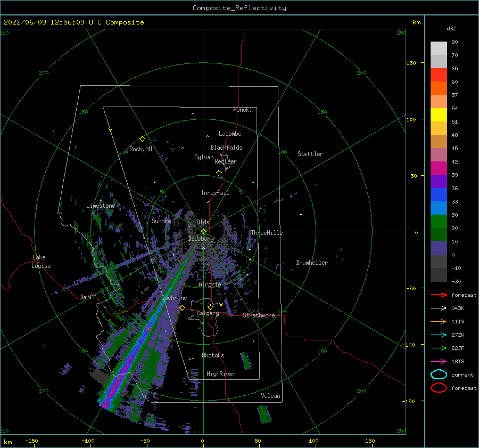The width and height of the screenshot is (479, 448).
Task: Click the Okotoks town label
Action: coord(213,355)
